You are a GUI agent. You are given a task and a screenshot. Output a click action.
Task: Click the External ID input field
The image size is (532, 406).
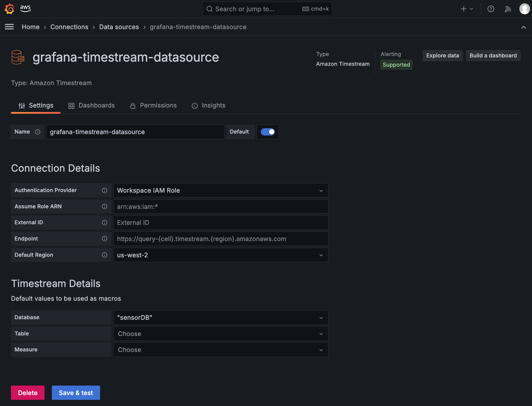coord(221,223)
